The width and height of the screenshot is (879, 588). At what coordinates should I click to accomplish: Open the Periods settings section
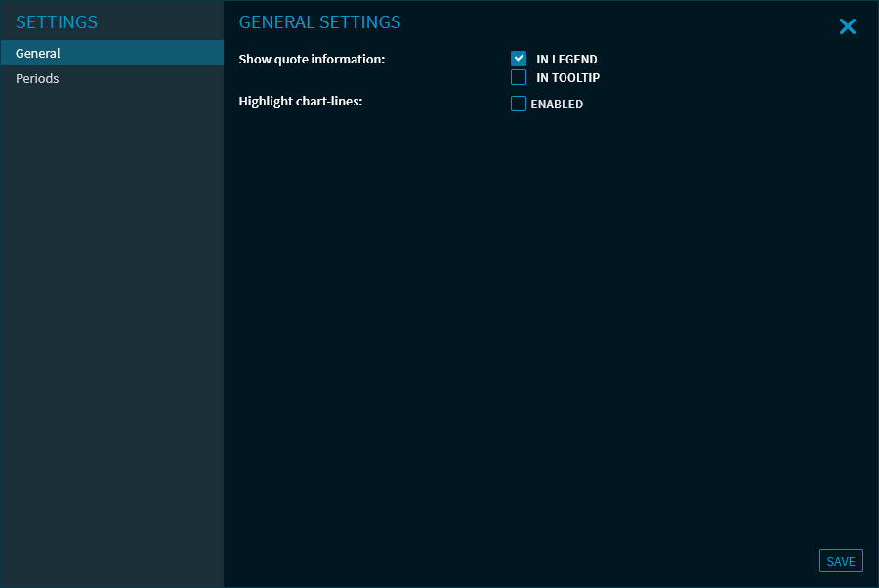37,78
